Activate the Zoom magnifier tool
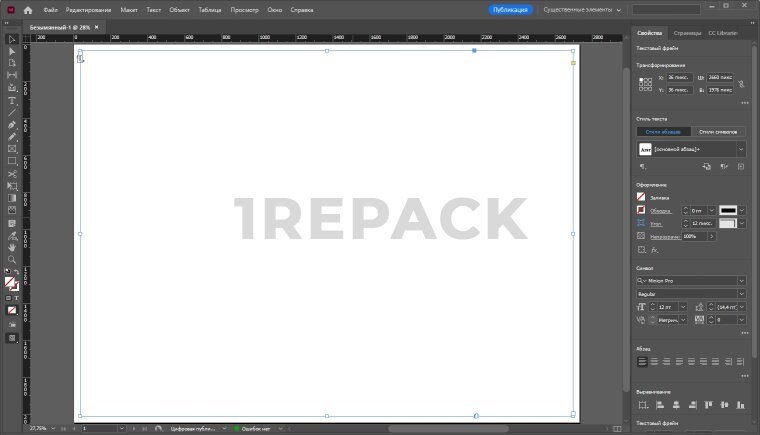The image size is (760, 435). pyautogui.click(x=12, y=258)
